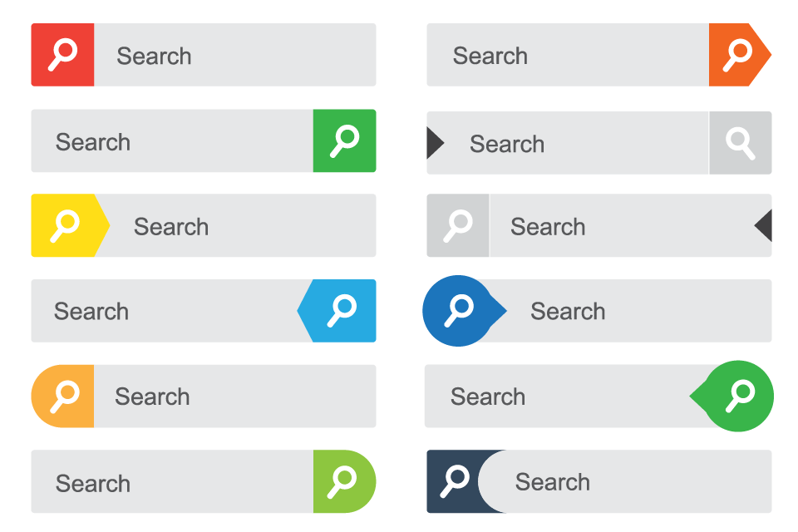
Task: Click the dark left-pointing triangle marker
Action: pos(764,225)
